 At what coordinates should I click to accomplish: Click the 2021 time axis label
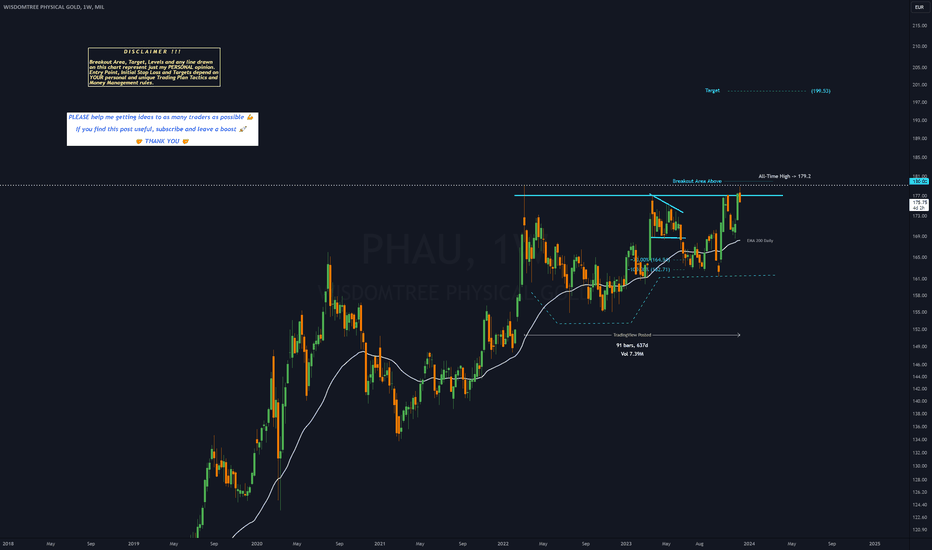(x=380, y=543)
